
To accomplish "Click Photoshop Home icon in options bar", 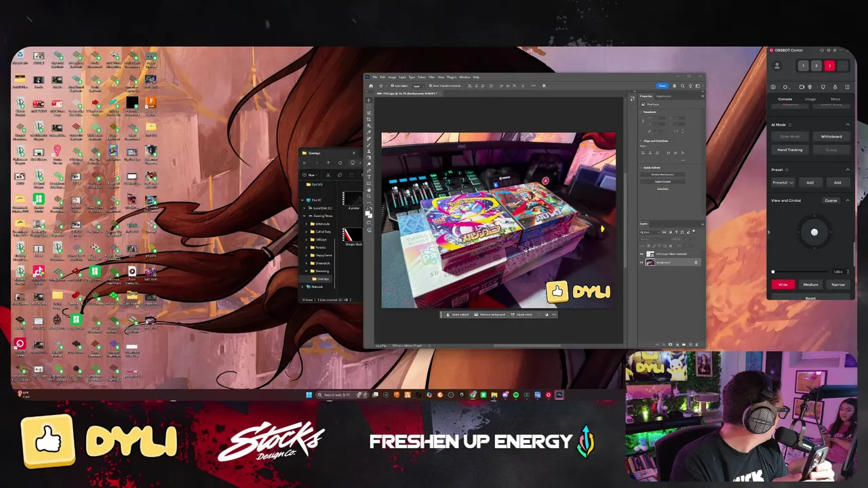I will tap(371, 86).
